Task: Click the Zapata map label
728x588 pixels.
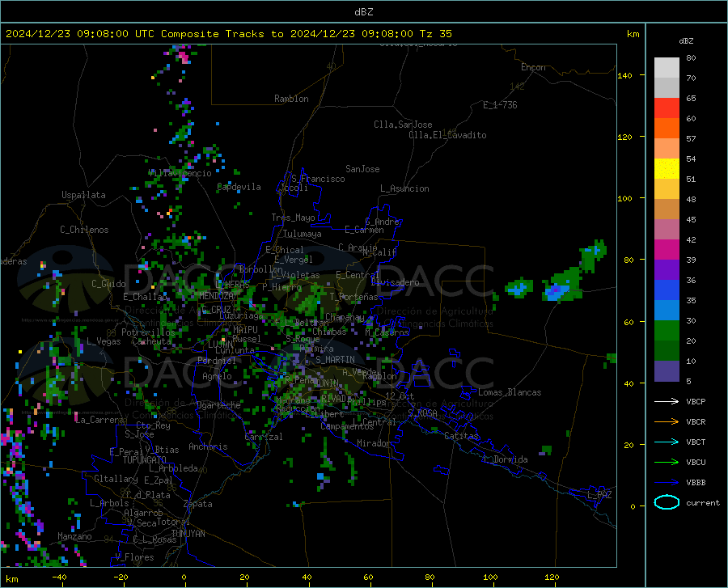Action: click(x=198, y=504)
